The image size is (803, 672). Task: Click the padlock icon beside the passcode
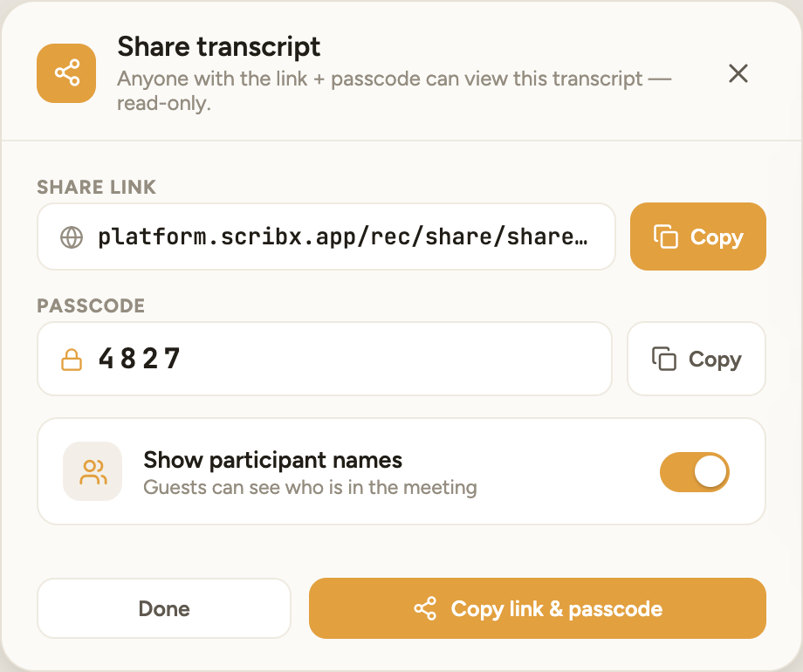click(72, 359)
